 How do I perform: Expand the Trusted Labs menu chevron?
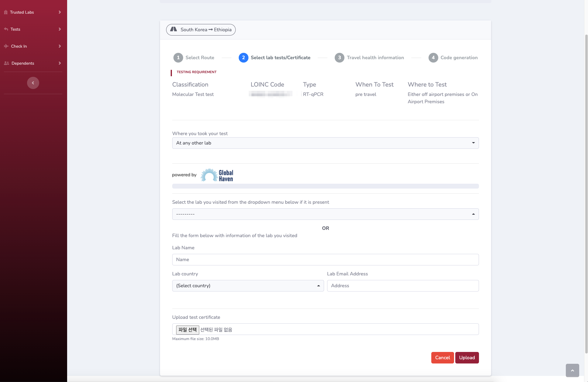click(x=60, y=12)
